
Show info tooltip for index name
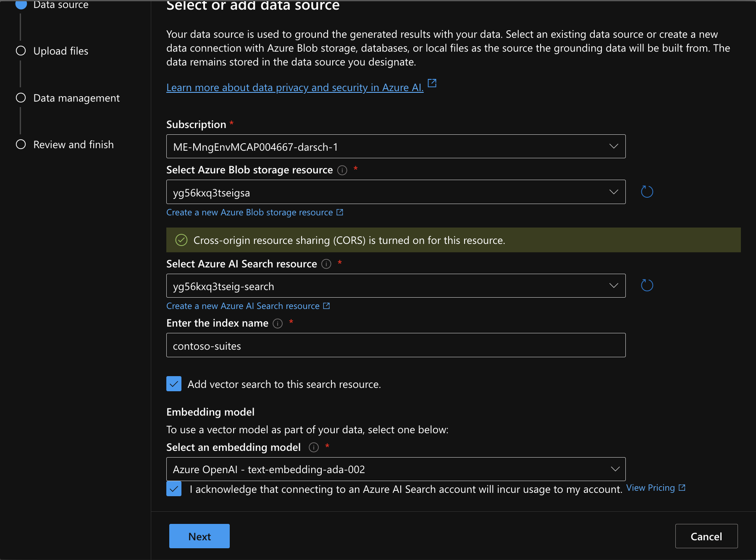point(278,323)
